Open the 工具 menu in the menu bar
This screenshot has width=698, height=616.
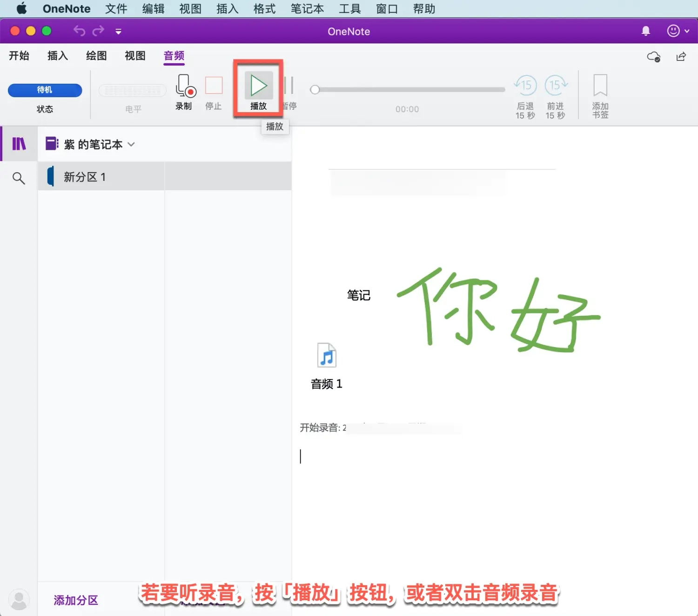(350, 8)
